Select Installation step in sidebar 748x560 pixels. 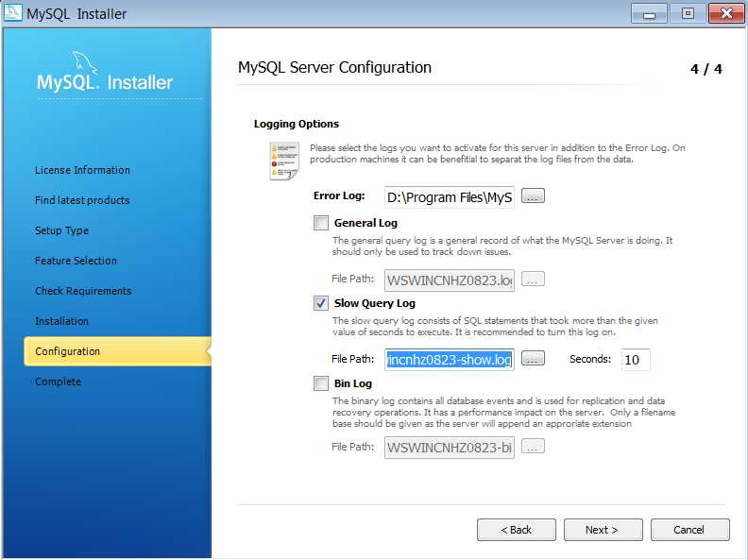tap(62, 321)
